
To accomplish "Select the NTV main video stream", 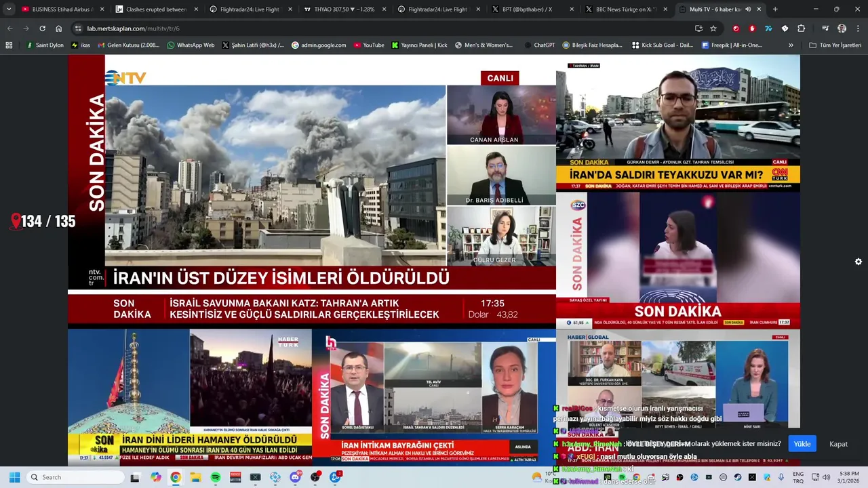I will (x=312, y=191).
